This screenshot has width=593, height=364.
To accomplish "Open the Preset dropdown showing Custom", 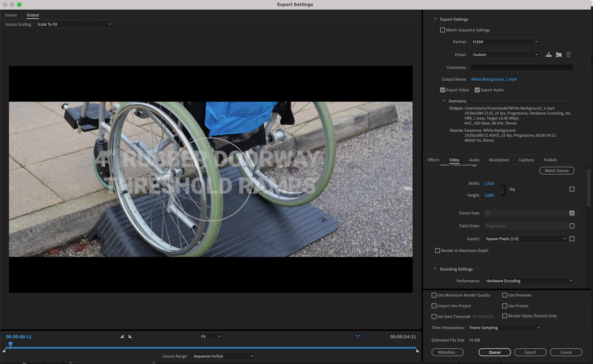I will [x=505, y=55].
